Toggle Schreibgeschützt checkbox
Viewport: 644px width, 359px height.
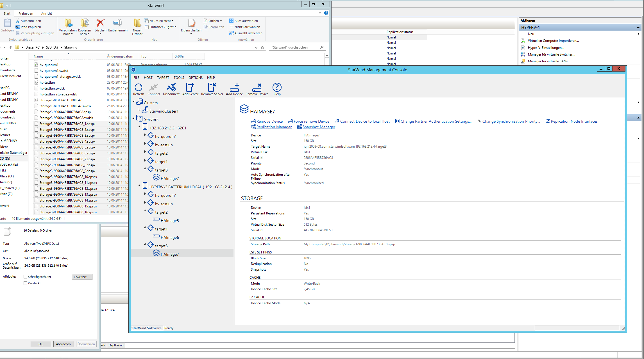(x=26, y=277)
